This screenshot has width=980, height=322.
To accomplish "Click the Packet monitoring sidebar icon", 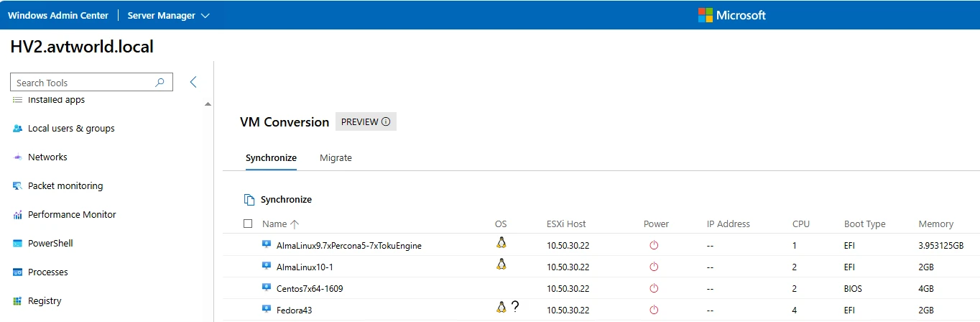I will pyautogui.click(x=18, y=186).
